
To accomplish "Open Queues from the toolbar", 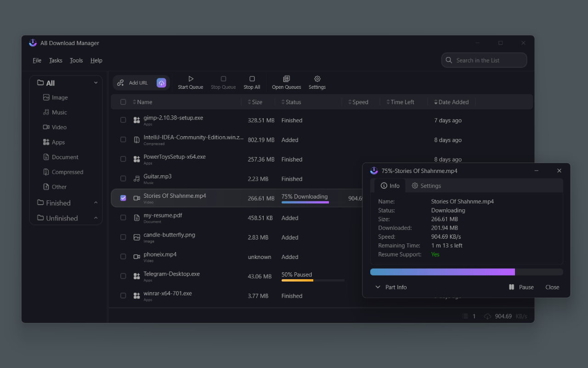I will coord(286,82).
